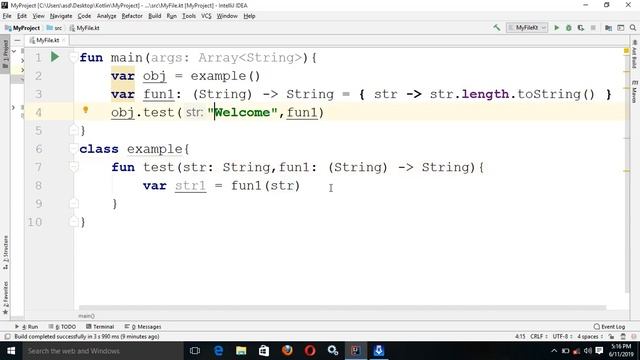The height and width of the screenshot is (360, 640).
Task: Click the volume speaker tray icon
Action: 588,351
